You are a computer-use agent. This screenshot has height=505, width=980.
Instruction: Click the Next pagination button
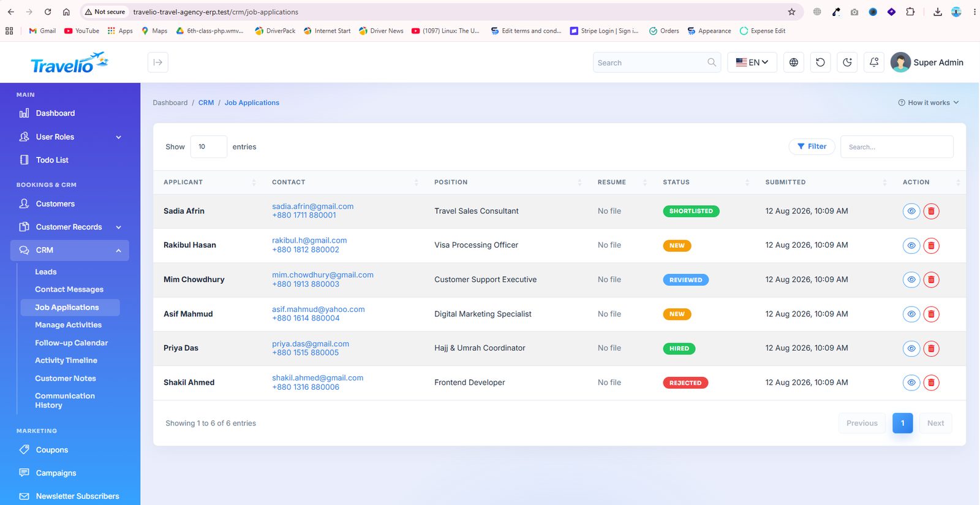click(x=935, y=423)
